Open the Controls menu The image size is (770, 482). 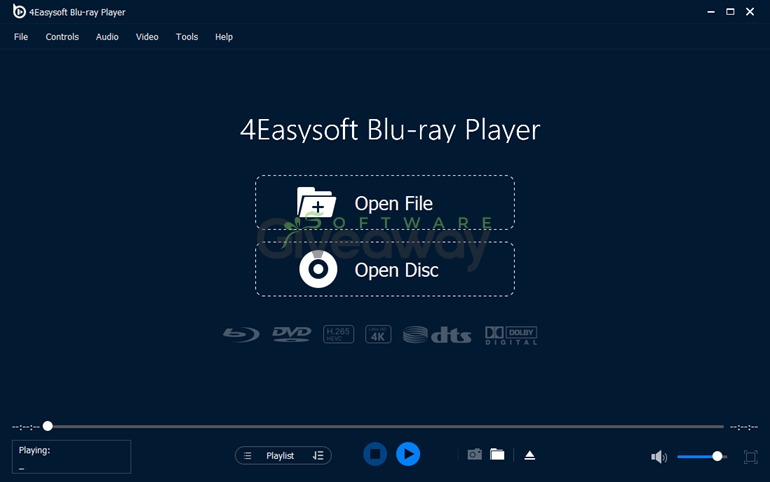click(62, 37)
